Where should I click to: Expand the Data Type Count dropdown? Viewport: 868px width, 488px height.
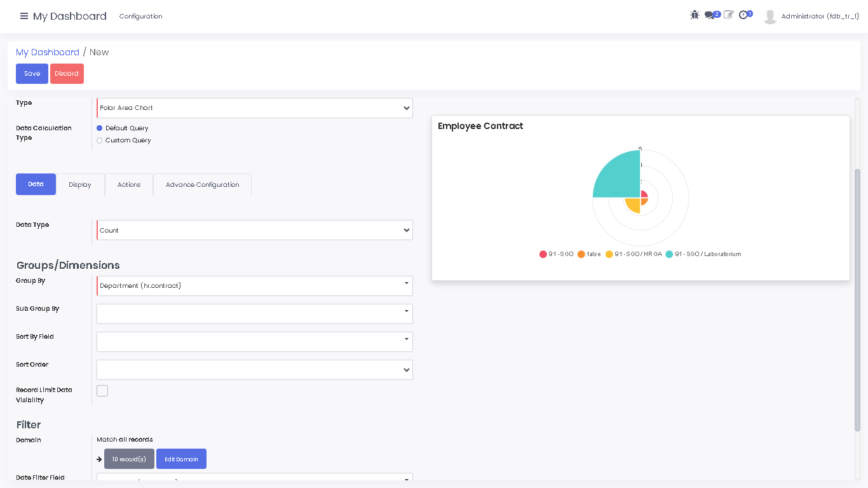coord(254,230)
